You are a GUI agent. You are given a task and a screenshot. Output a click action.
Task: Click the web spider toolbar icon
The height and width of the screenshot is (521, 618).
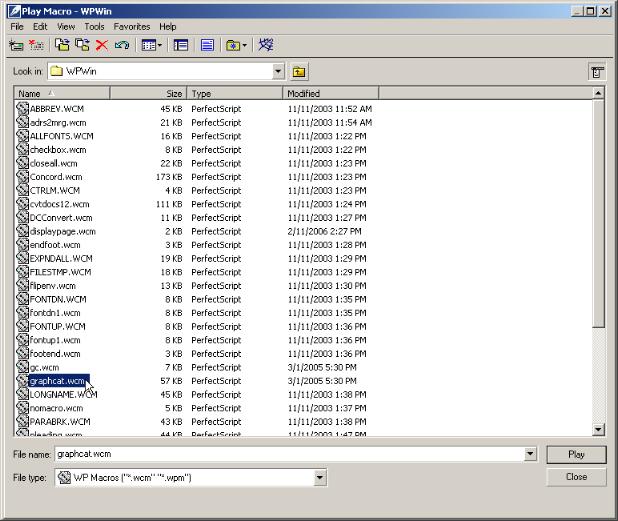266,45
